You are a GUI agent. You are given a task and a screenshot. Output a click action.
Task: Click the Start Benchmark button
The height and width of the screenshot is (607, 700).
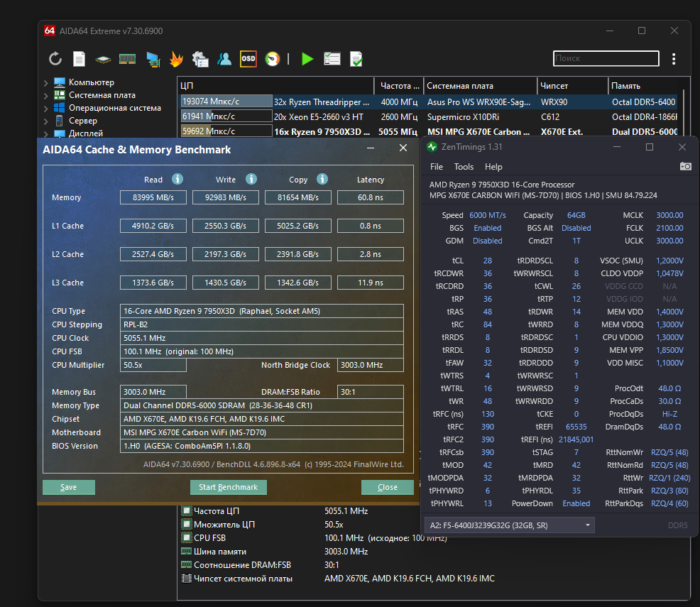(228, 487)
